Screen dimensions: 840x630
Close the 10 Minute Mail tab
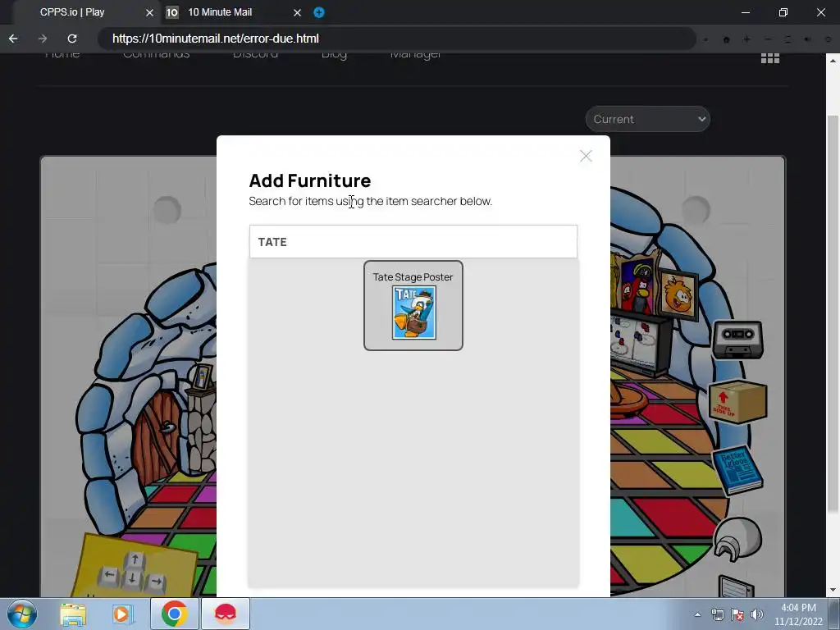(297, 12)
